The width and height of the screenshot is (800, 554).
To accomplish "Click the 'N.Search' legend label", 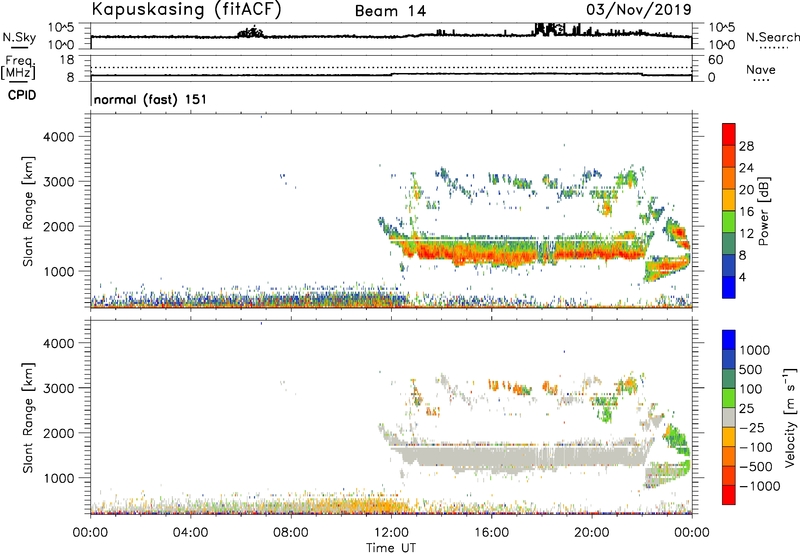I will coord(773,37).
